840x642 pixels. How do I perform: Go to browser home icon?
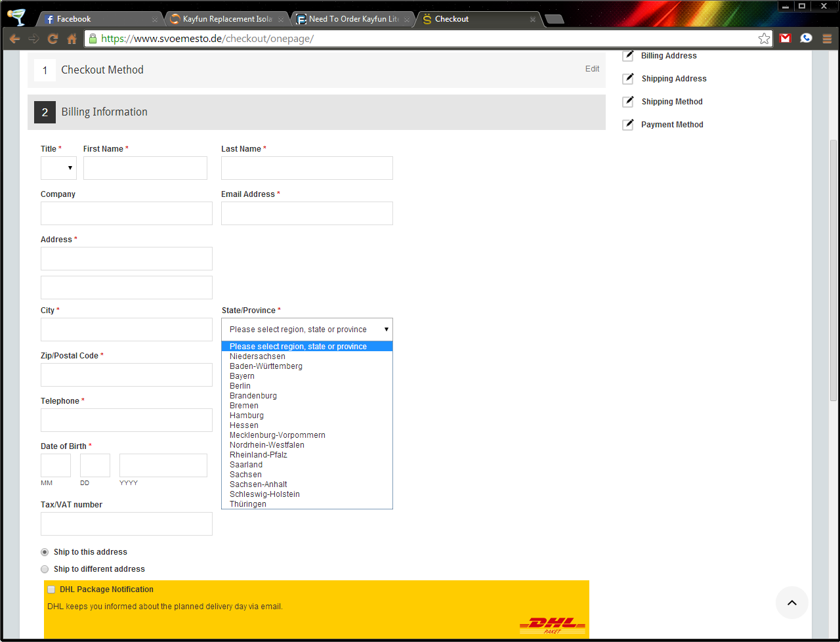pyautogui.click(x=72, y=39)
